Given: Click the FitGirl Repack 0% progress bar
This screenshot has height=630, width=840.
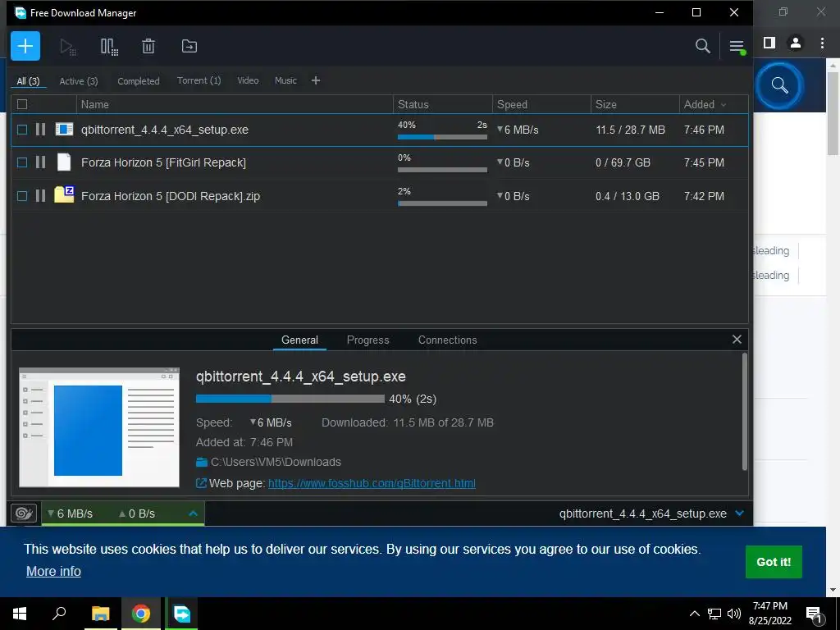Looking at the screenshot, I should pos(442,170).
